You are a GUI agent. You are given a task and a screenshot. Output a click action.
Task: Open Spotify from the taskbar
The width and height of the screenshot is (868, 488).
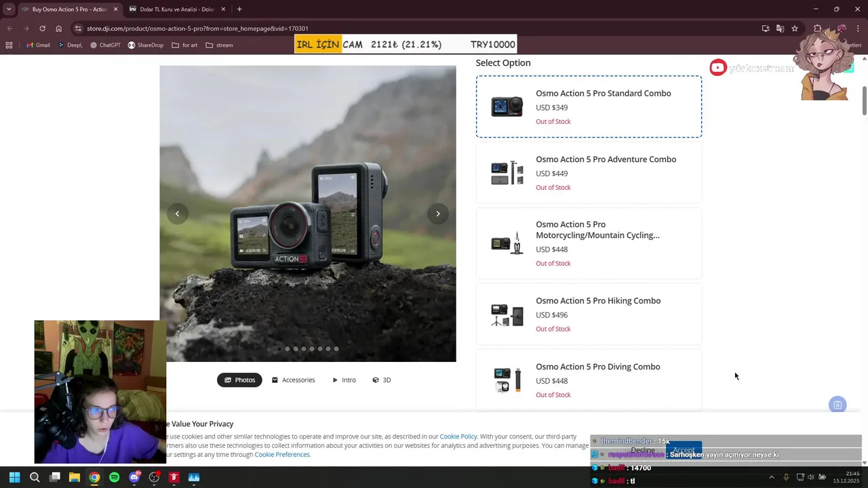click(x=114, y=477)
